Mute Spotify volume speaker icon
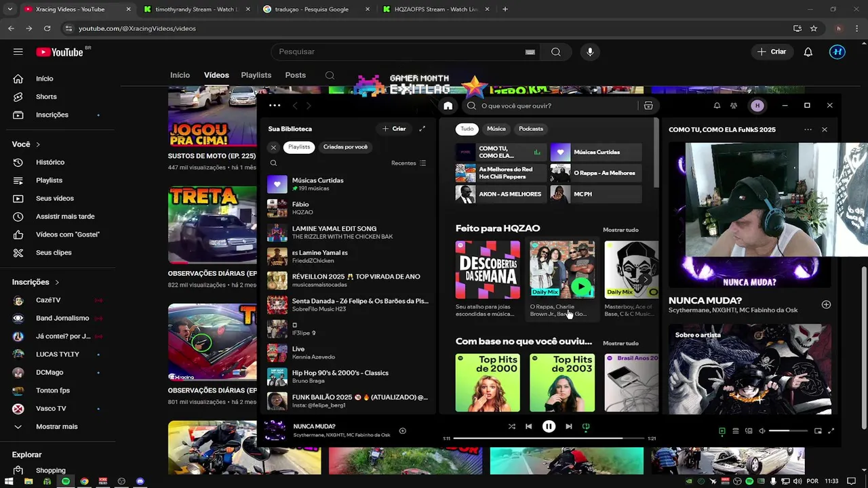The width and height of the screenshot is (868, 488). (x=762, y=431)
